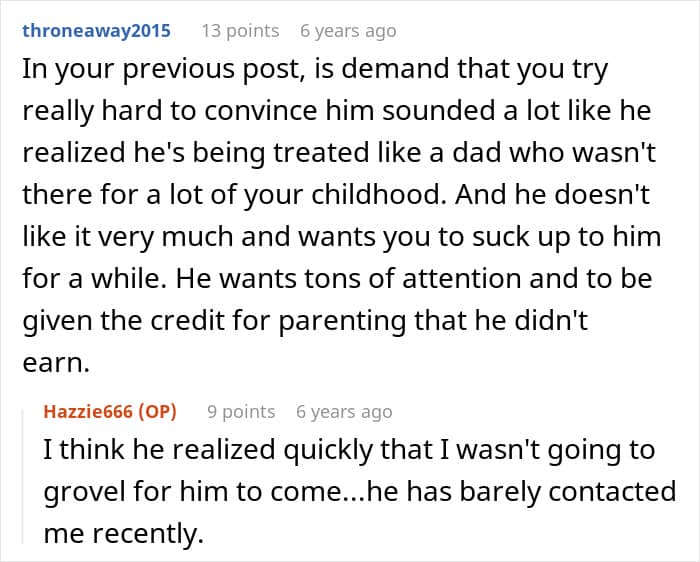Open throneaway2015's user profile
The width and height of the screenshot is (700, 562).
[x=96, y=30]
